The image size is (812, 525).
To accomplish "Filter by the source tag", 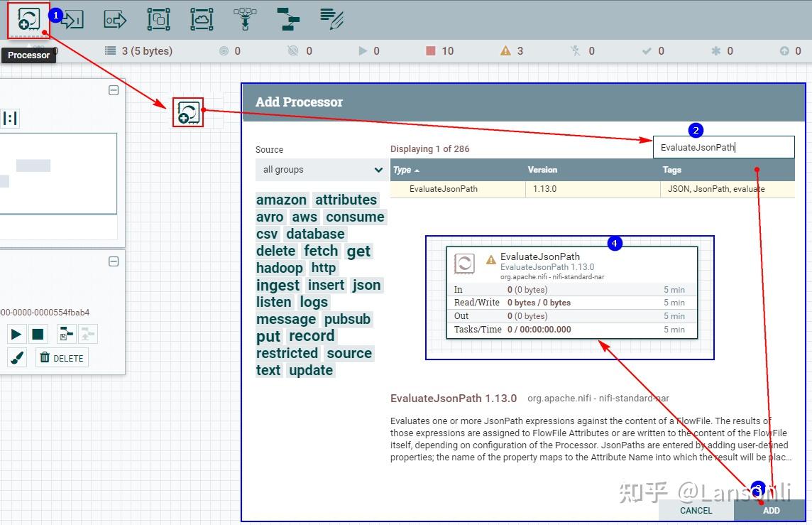I will tap(349, 354).
